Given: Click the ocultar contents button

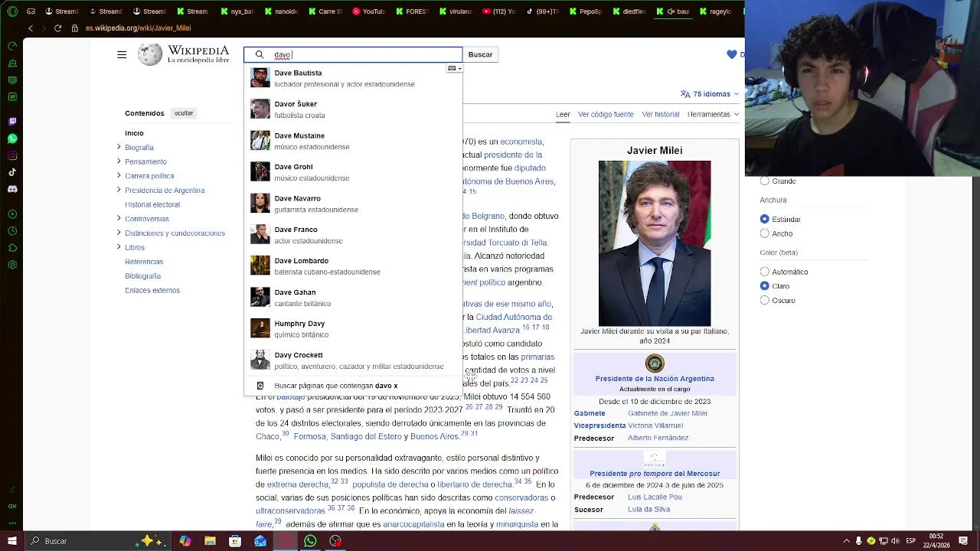Looking at the screenshot, I should coord(184,113).
